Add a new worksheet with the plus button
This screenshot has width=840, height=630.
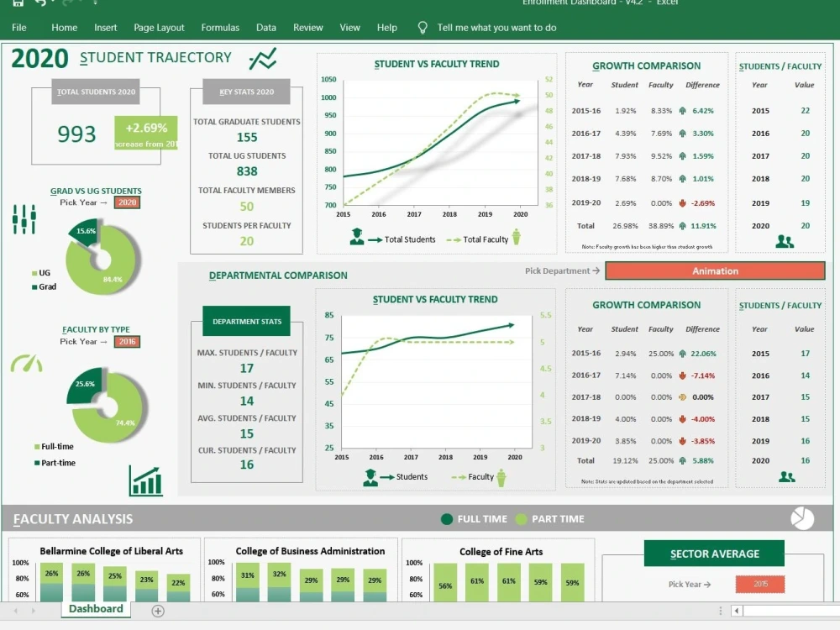tap(157, 612)
